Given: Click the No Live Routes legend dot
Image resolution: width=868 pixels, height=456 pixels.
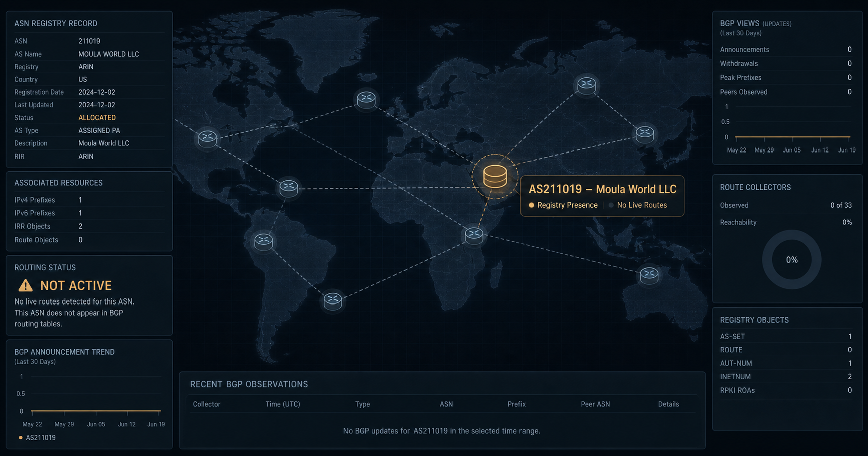Looking at the screenshot, I should [611, 205].
